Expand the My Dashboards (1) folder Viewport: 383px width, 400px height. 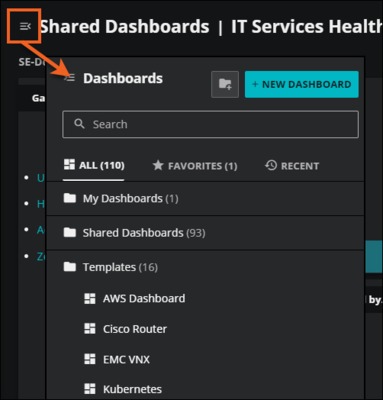pos(205,199)
